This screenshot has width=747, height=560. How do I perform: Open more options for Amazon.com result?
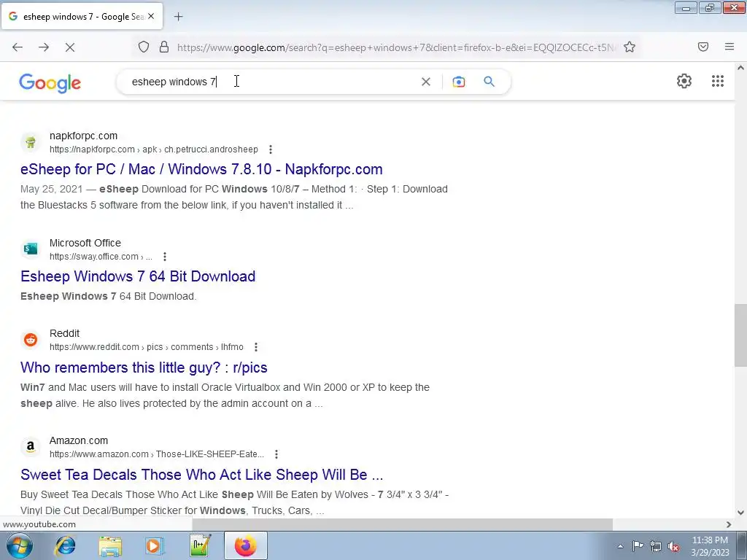pos(276,454)
